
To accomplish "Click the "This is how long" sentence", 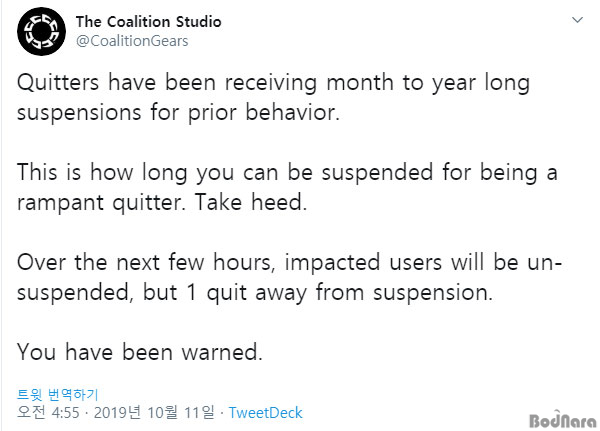I will point(102,172).
